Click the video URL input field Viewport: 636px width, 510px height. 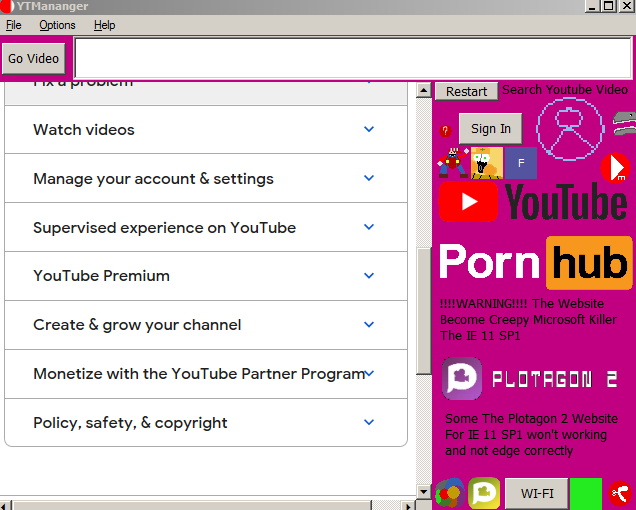pos(353,58)
